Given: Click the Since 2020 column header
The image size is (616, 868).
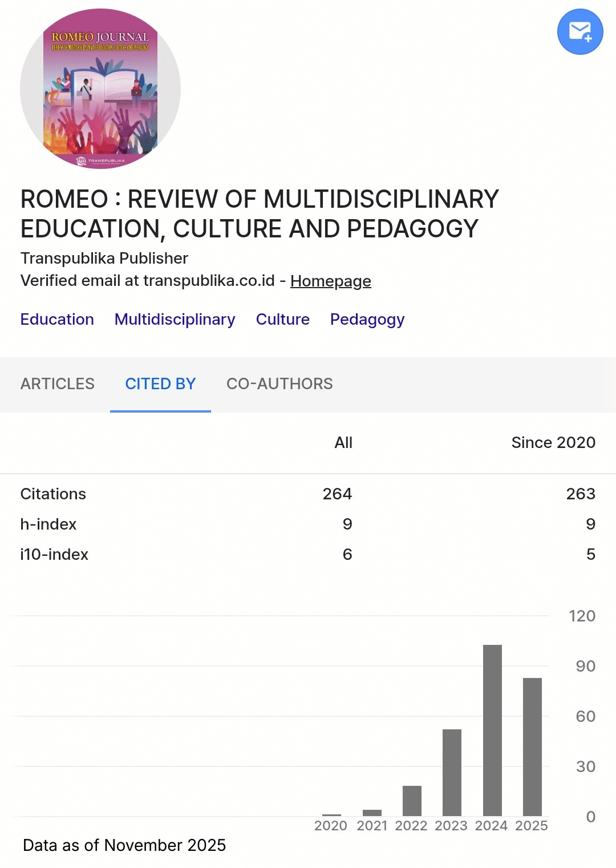Looking at the screenshot, I should pos(553,442).
